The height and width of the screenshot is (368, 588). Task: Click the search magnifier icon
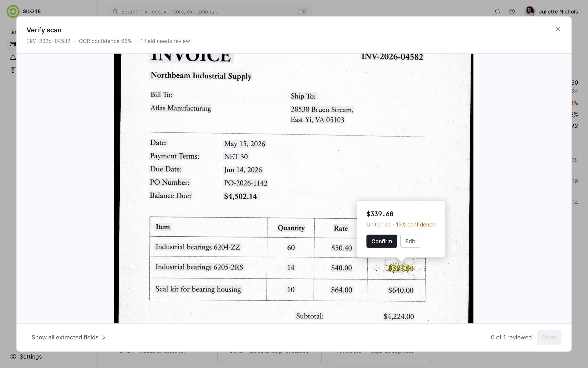[x=115, y=12]
